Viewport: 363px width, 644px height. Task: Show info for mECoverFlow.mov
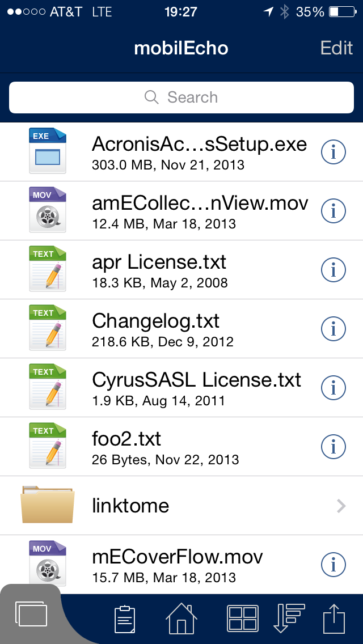pos(334,564)
